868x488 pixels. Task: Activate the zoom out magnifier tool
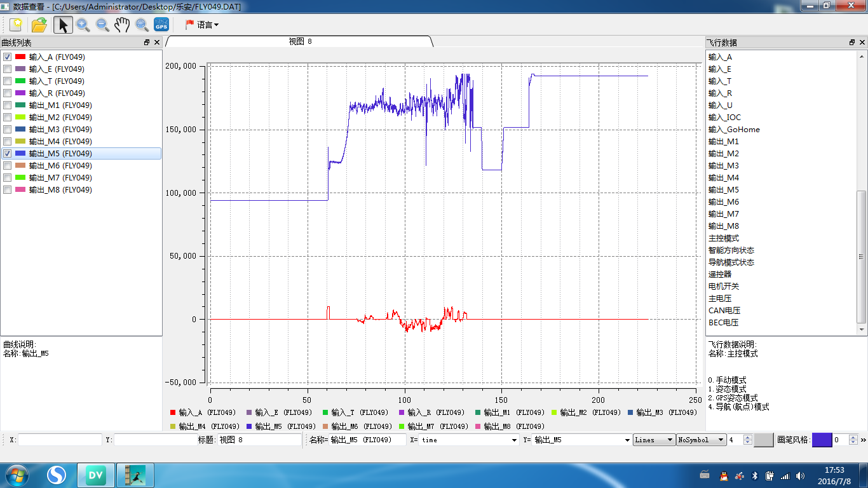click(x=102, y=25)
